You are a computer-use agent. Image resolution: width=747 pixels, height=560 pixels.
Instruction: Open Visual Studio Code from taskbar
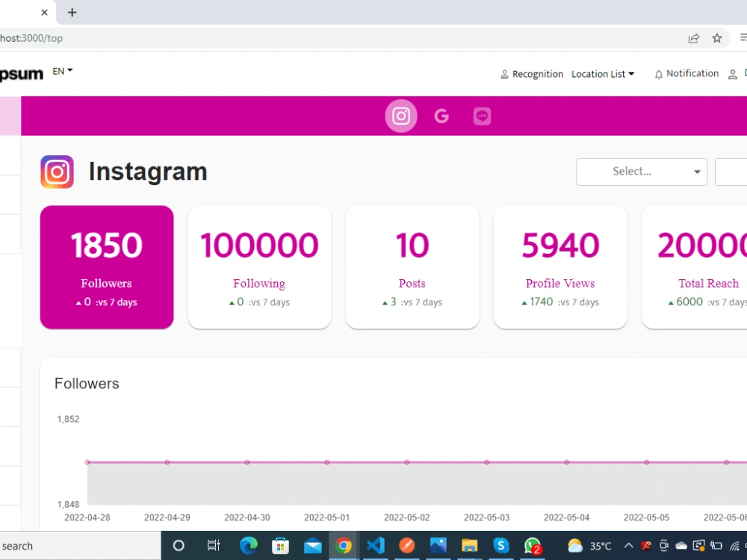(376, 546)
